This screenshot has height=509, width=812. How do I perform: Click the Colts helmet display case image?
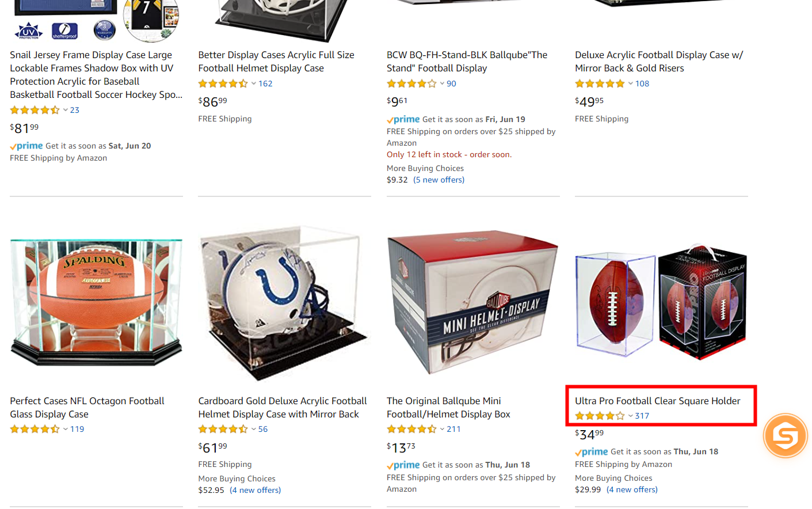tap(284, 302)
